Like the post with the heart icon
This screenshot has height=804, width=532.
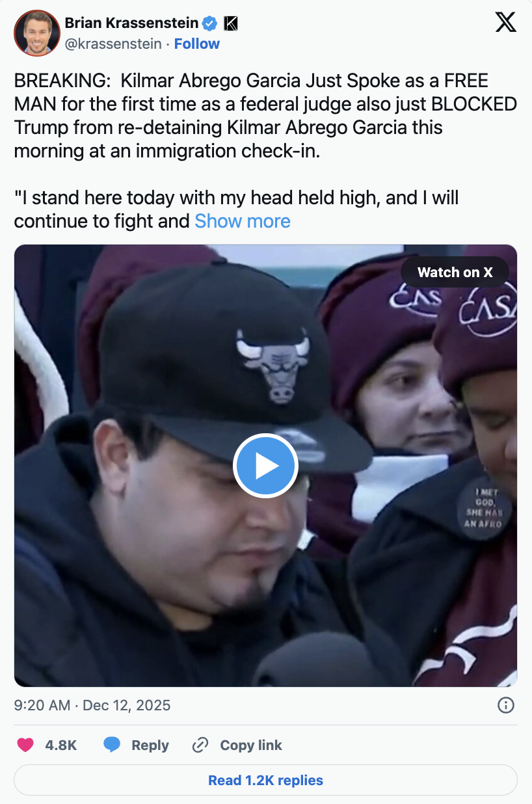coord(25,745)
